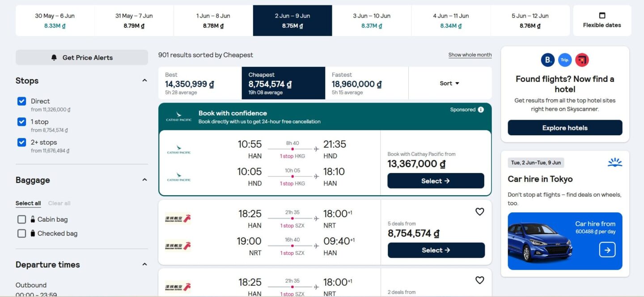Click the Explore hotels button

(565, 128)
